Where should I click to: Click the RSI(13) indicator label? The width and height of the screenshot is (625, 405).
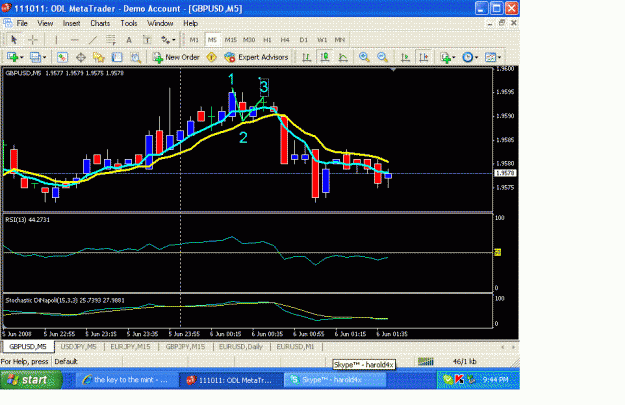(28, 220)
